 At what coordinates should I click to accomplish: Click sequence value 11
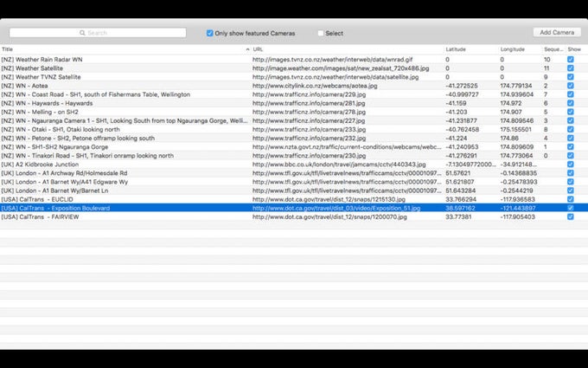coord(546,68)
